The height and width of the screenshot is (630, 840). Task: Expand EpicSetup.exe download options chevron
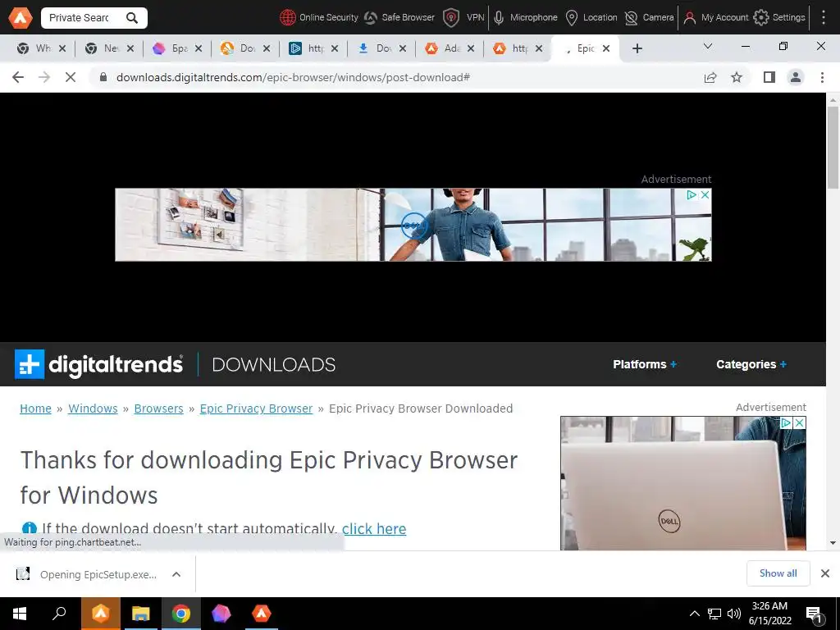pos(176,574)
